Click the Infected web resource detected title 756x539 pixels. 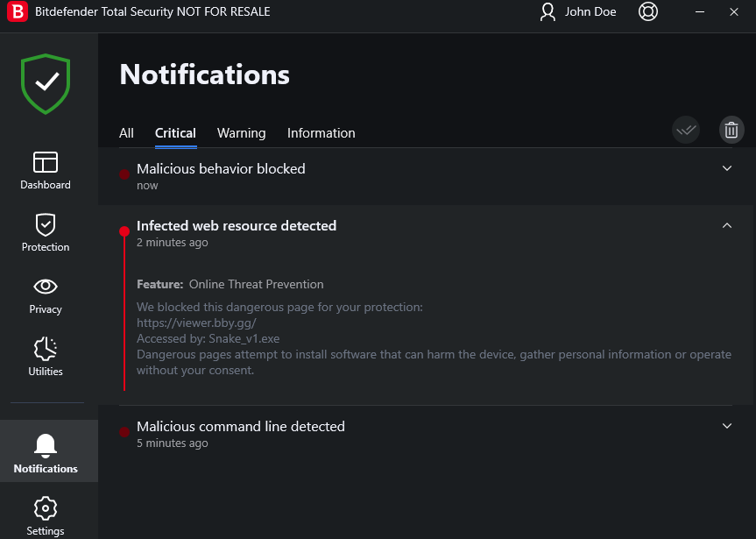click(237, 226)
